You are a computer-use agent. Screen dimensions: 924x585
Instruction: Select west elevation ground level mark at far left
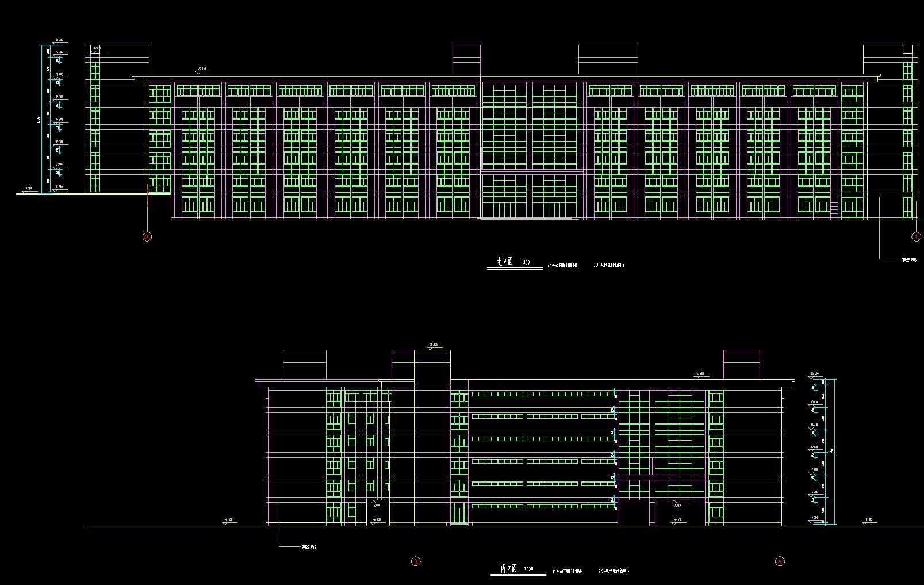[229, 522]
